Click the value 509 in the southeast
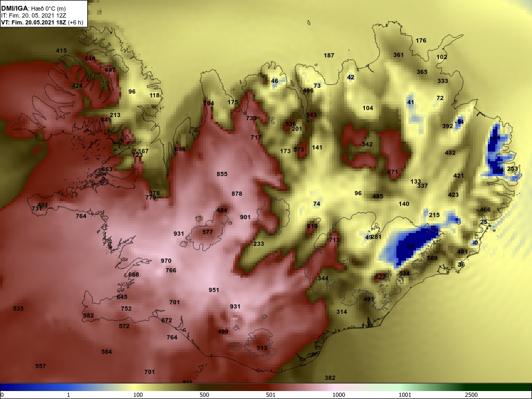The image size is (532, 399). coord(432,258)
